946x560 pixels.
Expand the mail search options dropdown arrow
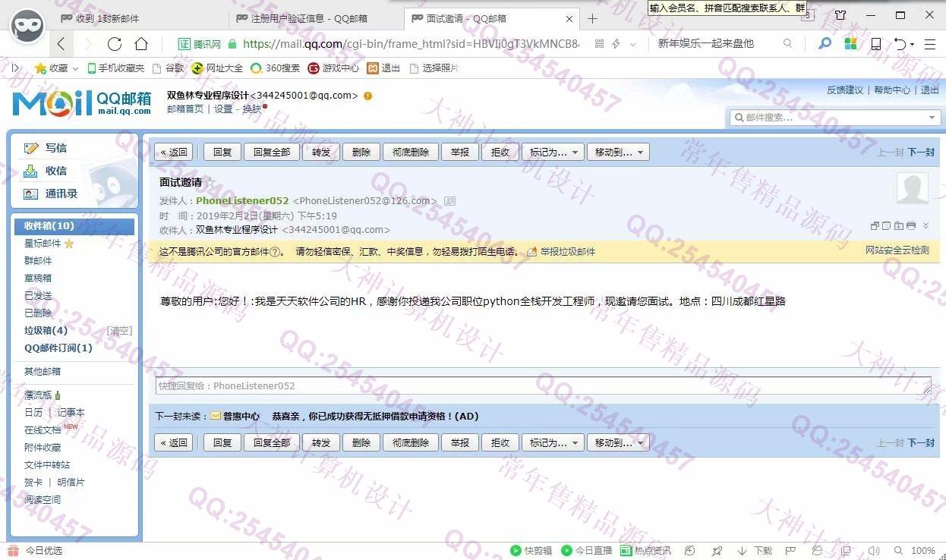(932, 118)
